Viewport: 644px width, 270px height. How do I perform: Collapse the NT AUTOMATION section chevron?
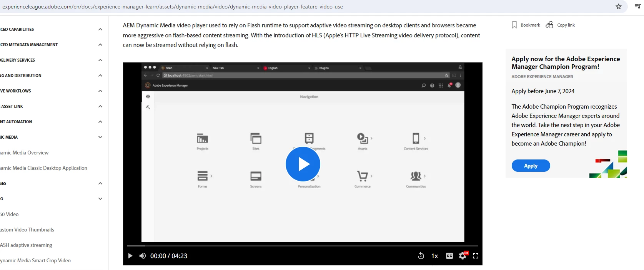coord(100,122)
